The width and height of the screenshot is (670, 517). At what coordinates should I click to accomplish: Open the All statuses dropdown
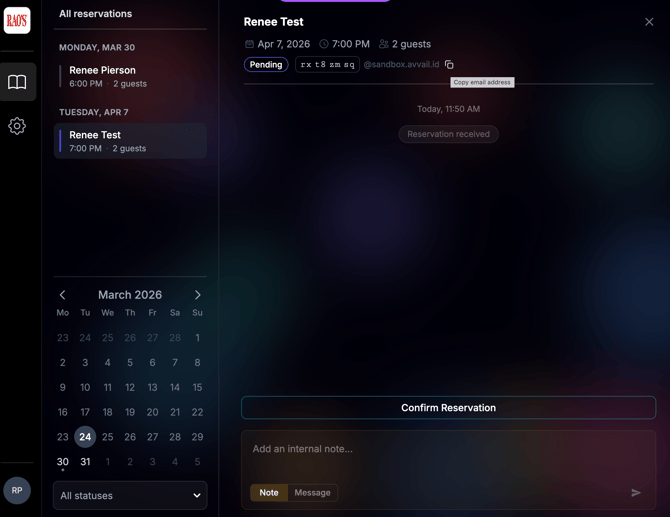130,496
